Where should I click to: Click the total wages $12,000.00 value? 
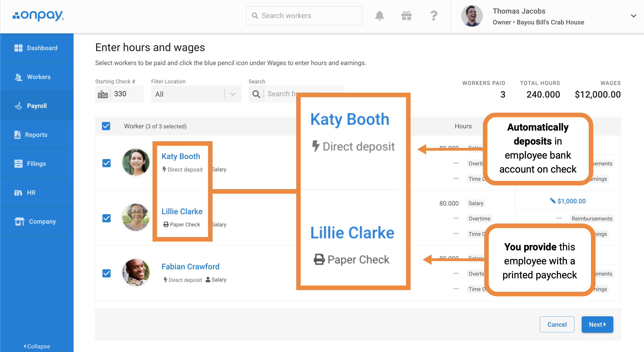pyautogui.click(x=598, y=94)
